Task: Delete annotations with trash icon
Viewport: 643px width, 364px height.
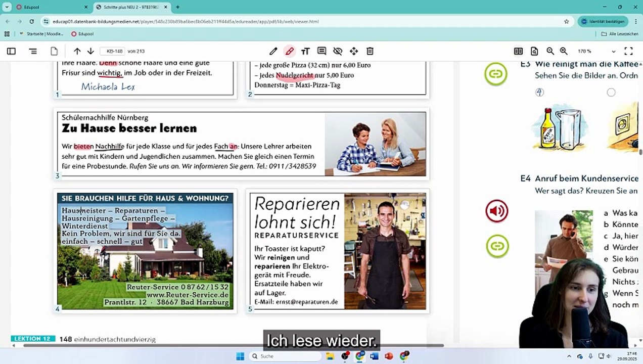Action: point(370,51)
